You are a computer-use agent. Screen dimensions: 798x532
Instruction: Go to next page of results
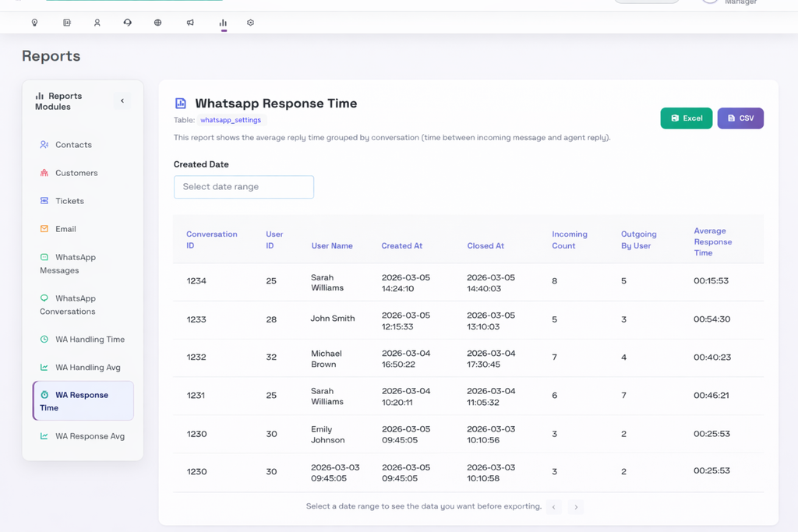576,507
